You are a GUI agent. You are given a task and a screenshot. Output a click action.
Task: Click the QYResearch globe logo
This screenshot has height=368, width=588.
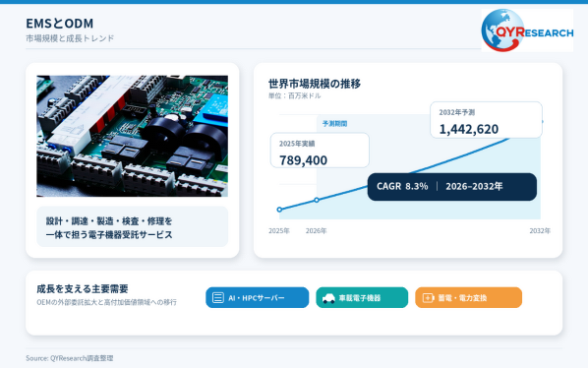point(527,31)
